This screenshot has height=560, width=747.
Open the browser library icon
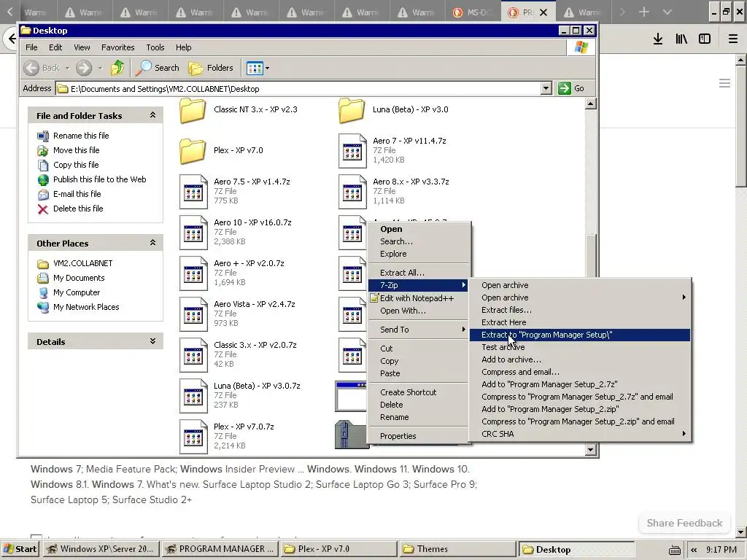coord(681,39)
